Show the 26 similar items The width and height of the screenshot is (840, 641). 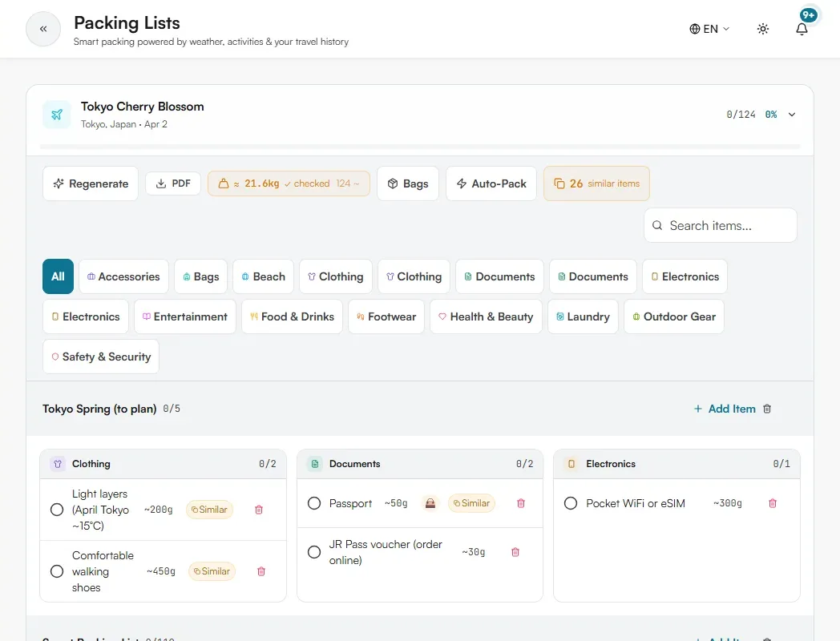point(596,183)
